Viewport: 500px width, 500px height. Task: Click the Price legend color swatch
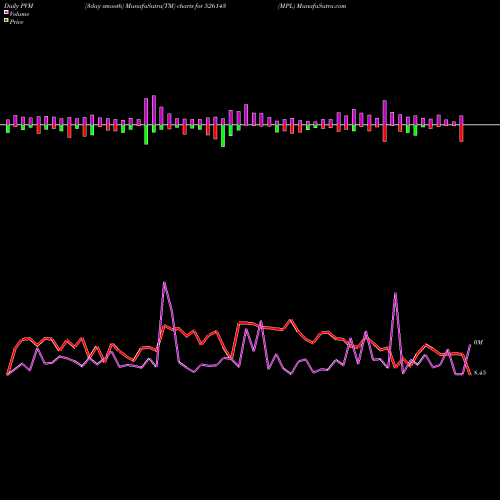click(x=6, y=21)
